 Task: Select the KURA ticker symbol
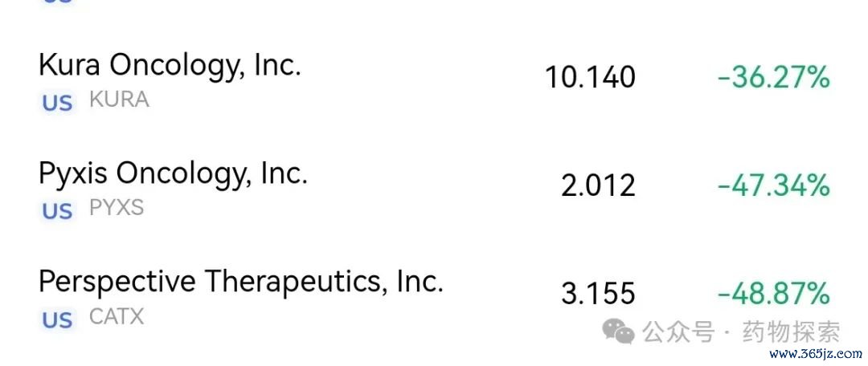119,100
